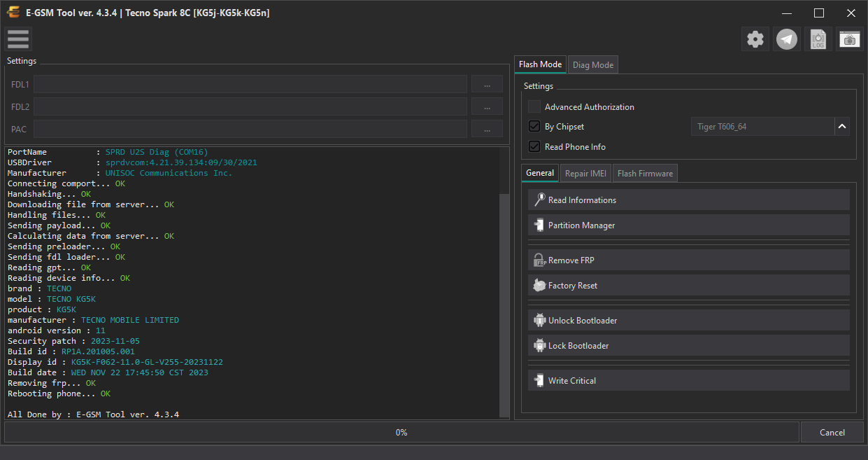Switch to the Flash Mode tab
Image resolution: width=868 pixels, height=460 pixels.
(540, 64)
